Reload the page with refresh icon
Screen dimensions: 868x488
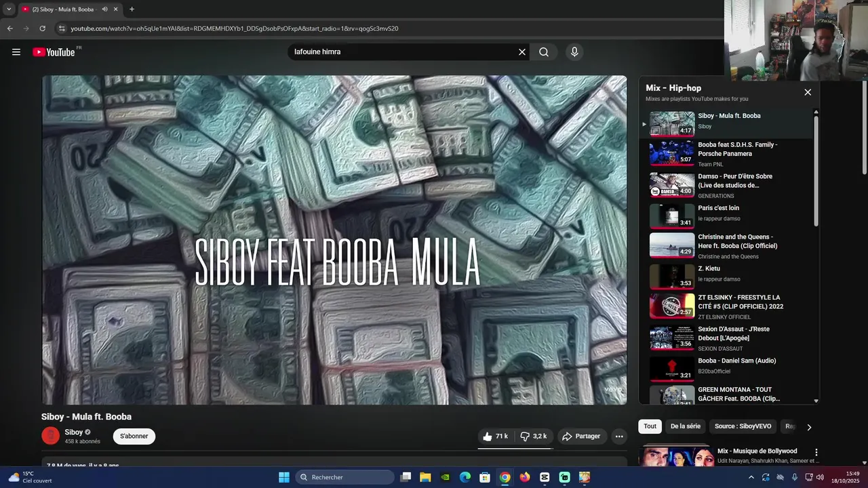42,28
